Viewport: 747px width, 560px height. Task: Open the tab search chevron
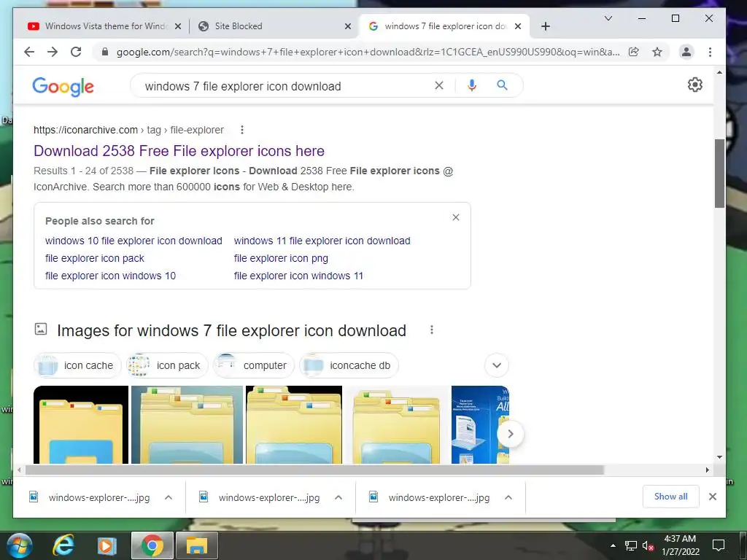(608, 18)
